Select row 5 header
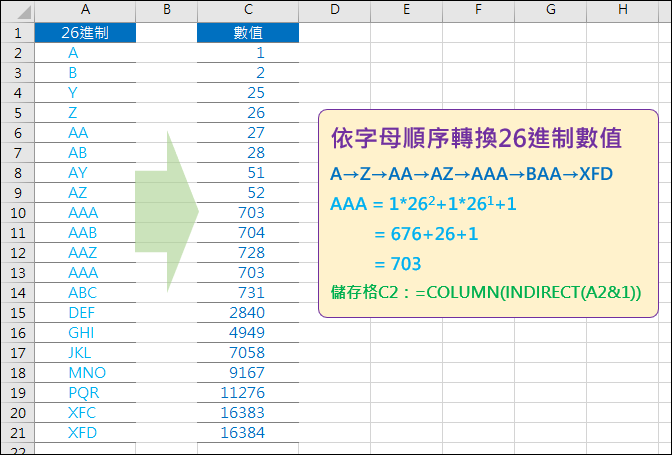The image size is (672, 455). (18, 113)
